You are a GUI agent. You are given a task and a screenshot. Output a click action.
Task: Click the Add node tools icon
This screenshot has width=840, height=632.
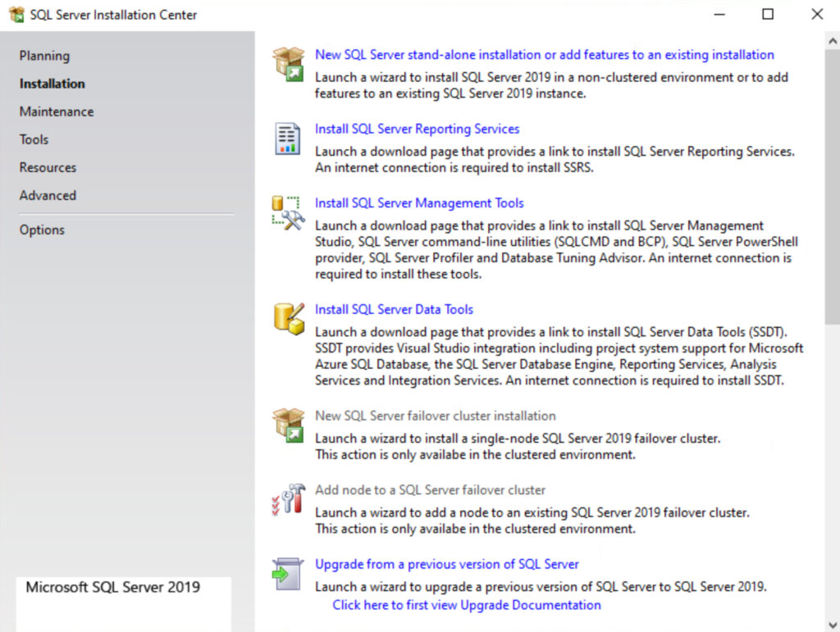coord(288,499)
